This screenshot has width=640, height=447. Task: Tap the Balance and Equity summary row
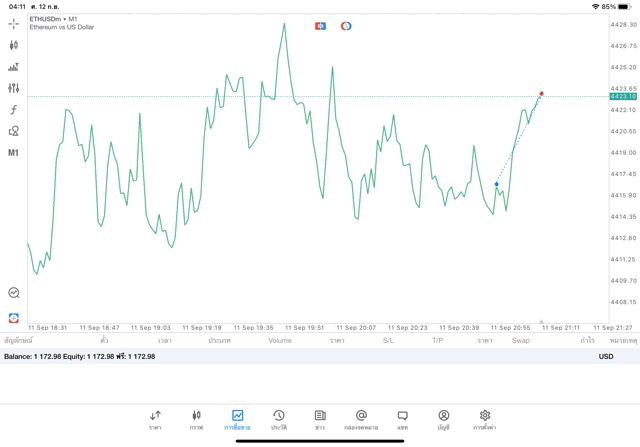80,356
